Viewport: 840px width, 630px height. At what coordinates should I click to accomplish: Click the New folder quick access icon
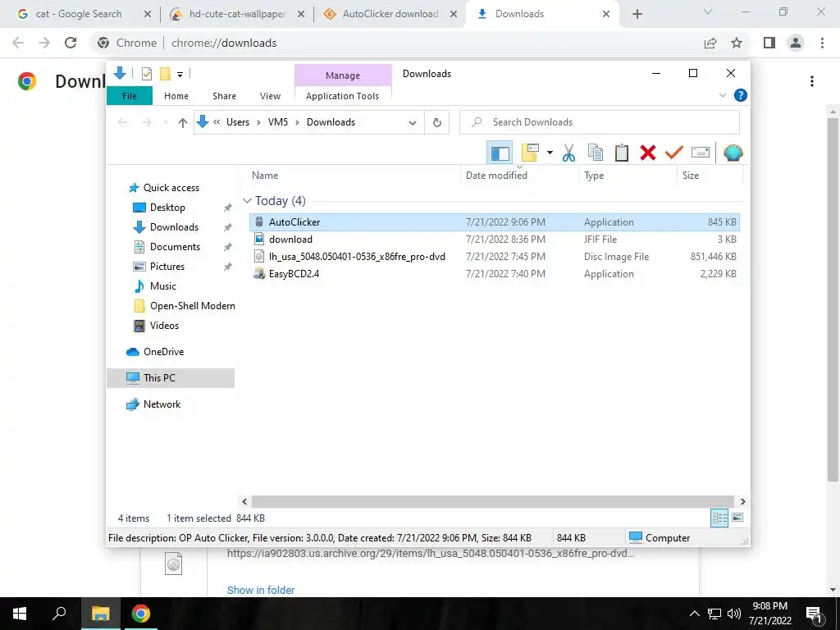165,74
